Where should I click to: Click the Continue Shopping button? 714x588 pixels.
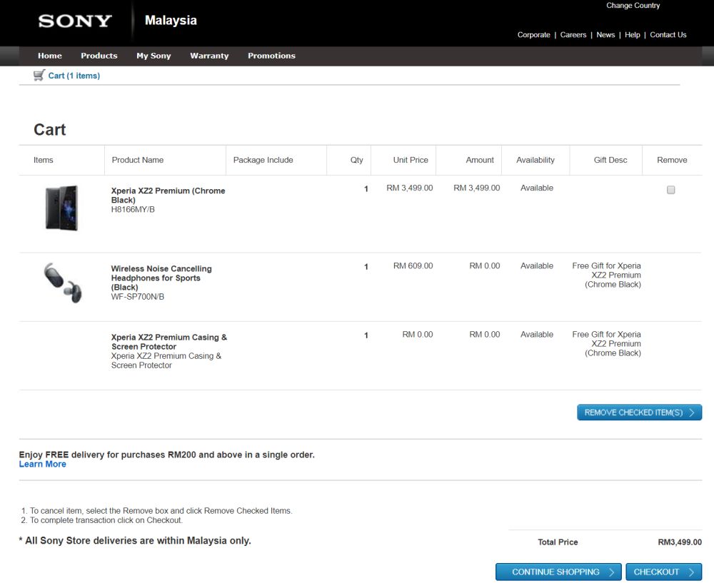click(x=558, y=572)
